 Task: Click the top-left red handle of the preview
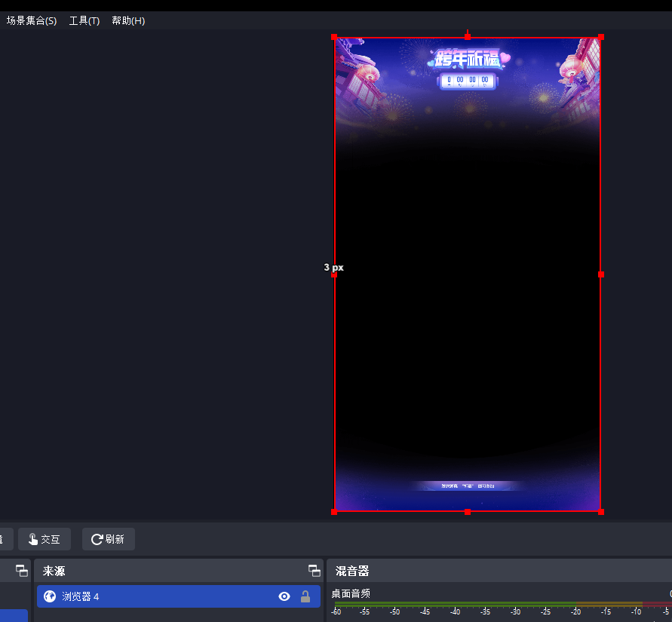click(334, 37)
